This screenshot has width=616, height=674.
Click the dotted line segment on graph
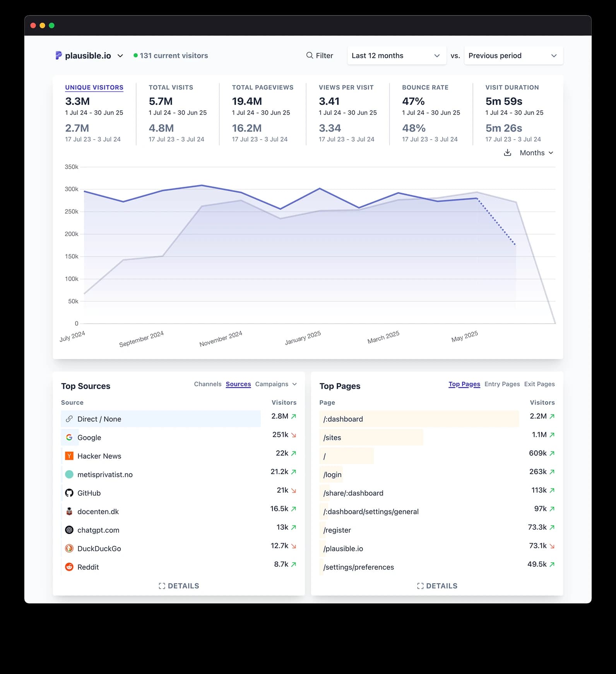click(x=496, y=222)
